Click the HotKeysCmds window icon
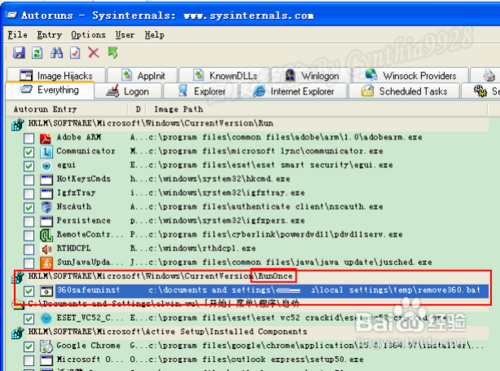Image resolution: width=500 pixels, height=371 pixels. click(x=46, y=179)
